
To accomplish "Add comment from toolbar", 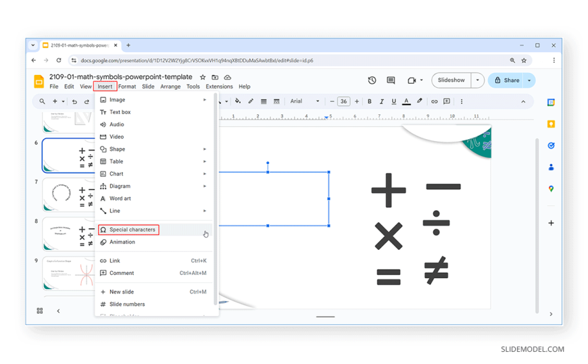I will [447, 101].
